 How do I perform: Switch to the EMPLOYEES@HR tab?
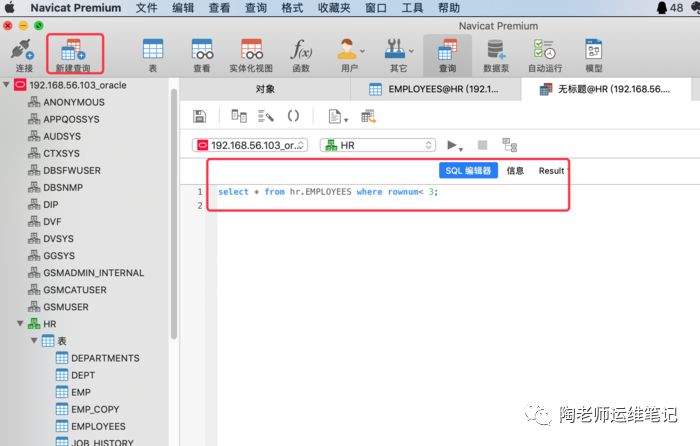click(436, 89)
